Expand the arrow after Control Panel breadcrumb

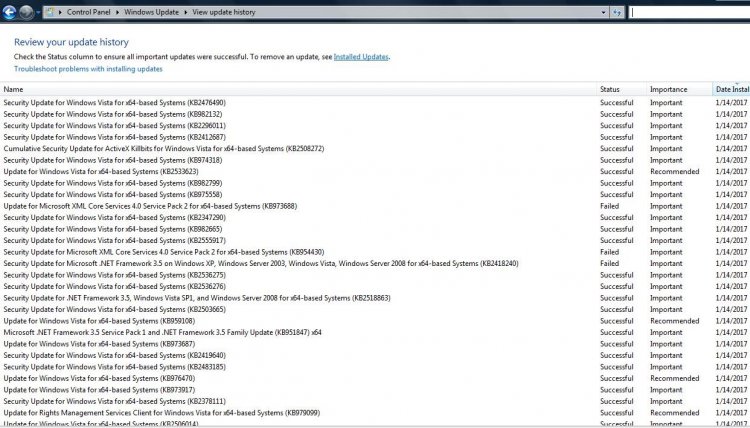tap(117, 12)
